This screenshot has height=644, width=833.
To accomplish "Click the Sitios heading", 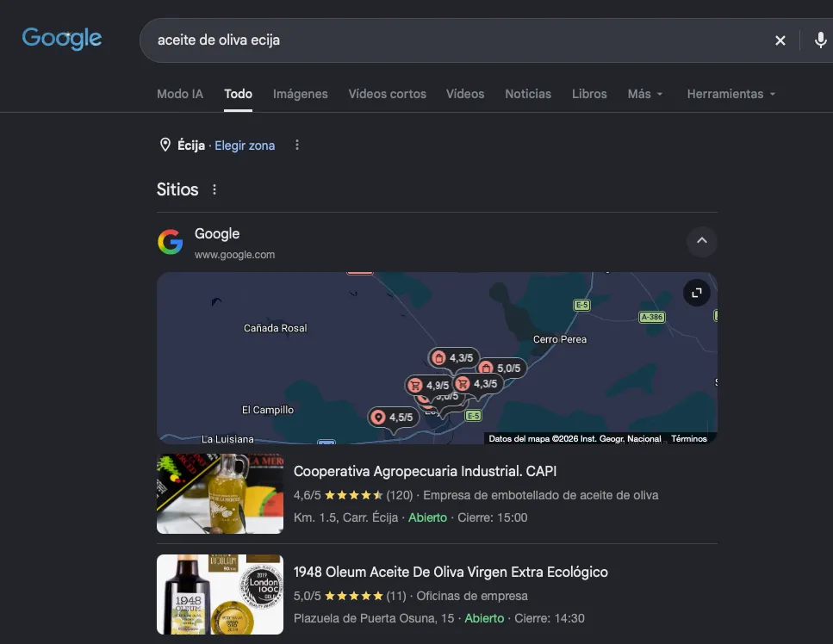I will coord(177,189).
